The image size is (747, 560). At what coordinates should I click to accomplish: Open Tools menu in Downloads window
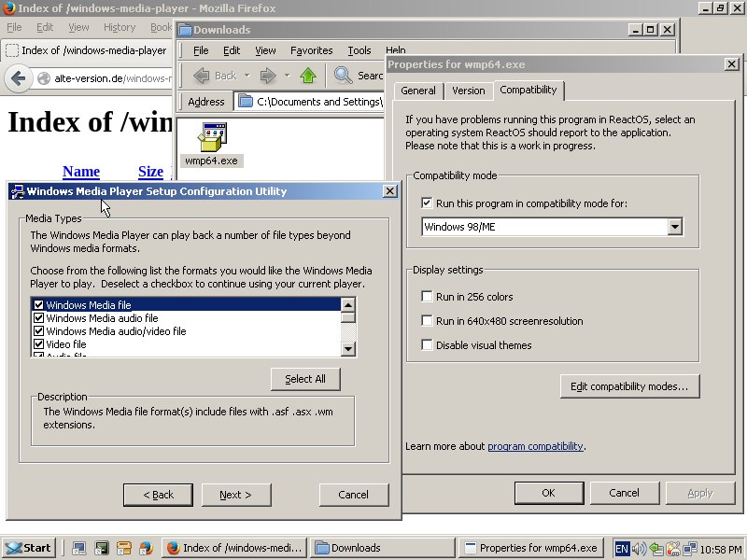coord(359,50)
